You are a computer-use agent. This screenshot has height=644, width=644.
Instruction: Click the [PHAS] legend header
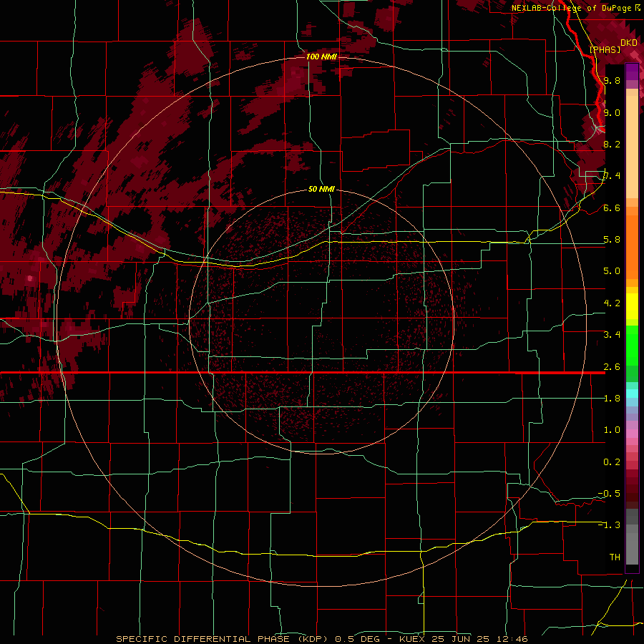point(605,49)
